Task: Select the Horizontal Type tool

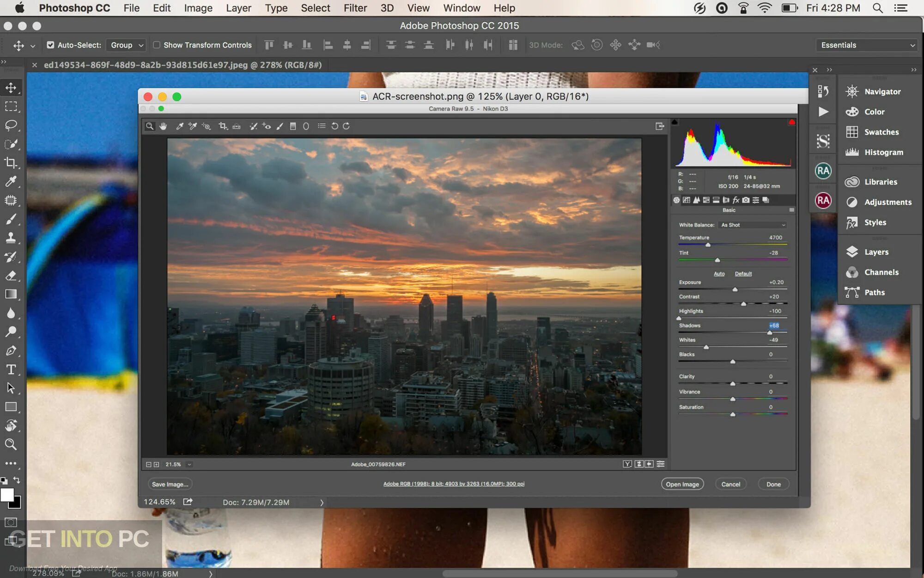Action: click(x=11, y=369)
